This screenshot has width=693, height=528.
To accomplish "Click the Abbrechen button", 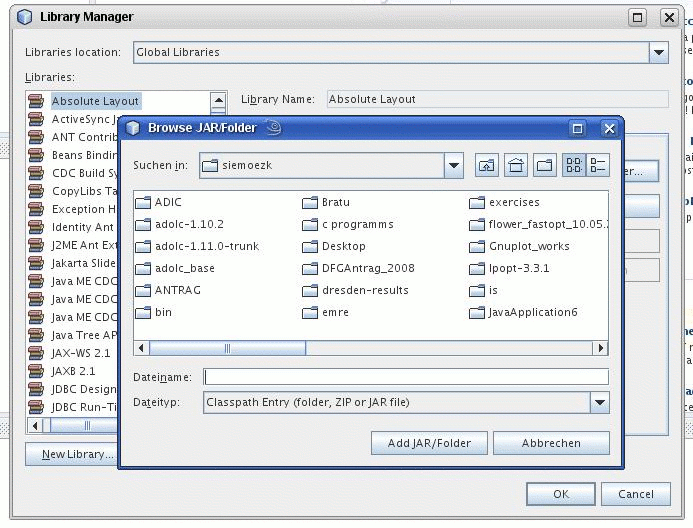I will tap(551, 443).
